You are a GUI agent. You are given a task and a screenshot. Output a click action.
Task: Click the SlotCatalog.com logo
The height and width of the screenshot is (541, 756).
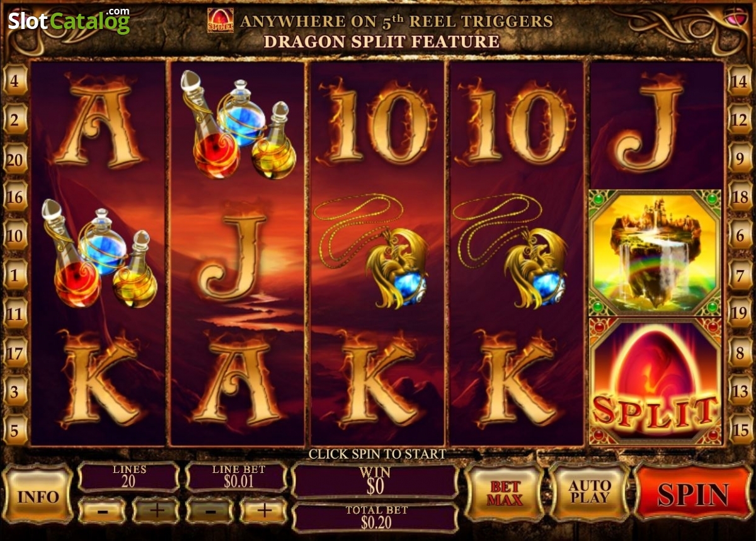click(x=69, y=20)
